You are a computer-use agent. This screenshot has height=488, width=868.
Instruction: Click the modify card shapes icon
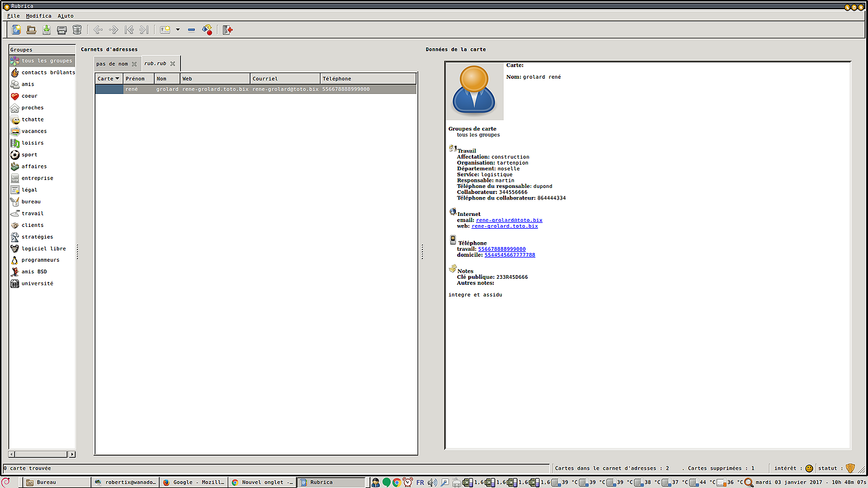(x=207, y=29)
